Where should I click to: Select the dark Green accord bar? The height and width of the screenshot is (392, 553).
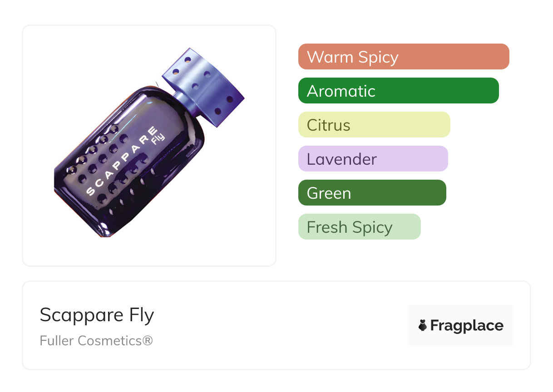(372, 193)
